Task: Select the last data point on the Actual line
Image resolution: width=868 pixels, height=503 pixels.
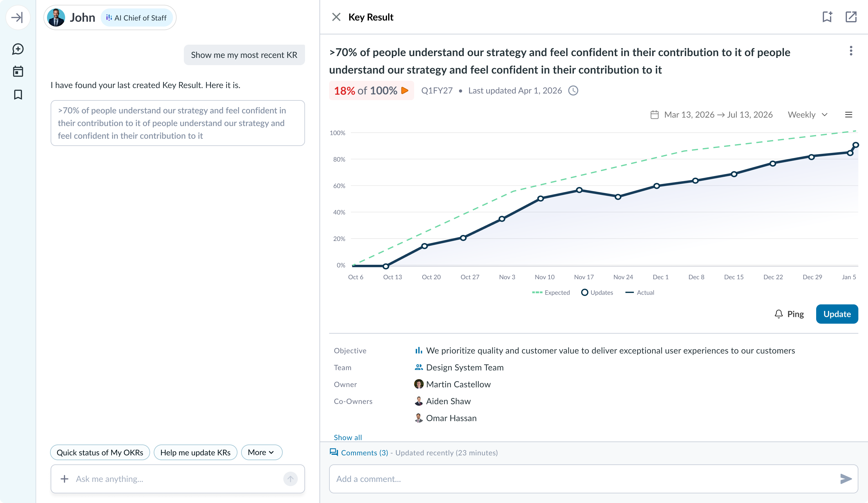Action: [x=856, y=145]
